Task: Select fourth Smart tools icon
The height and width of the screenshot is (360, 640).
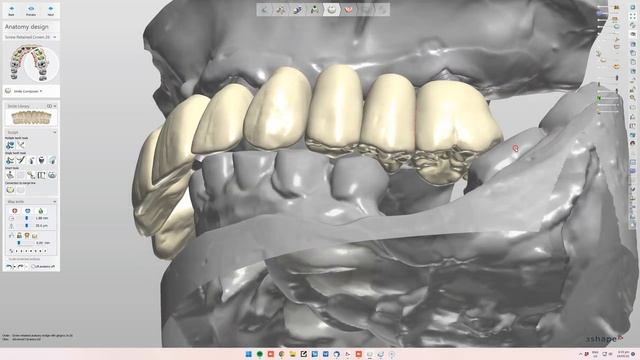Action: pos(42,175)
